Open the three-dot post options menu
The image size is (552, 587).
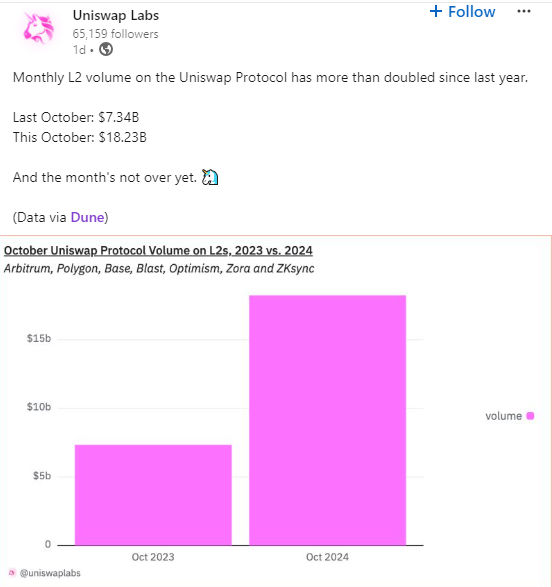coord(524,11)
